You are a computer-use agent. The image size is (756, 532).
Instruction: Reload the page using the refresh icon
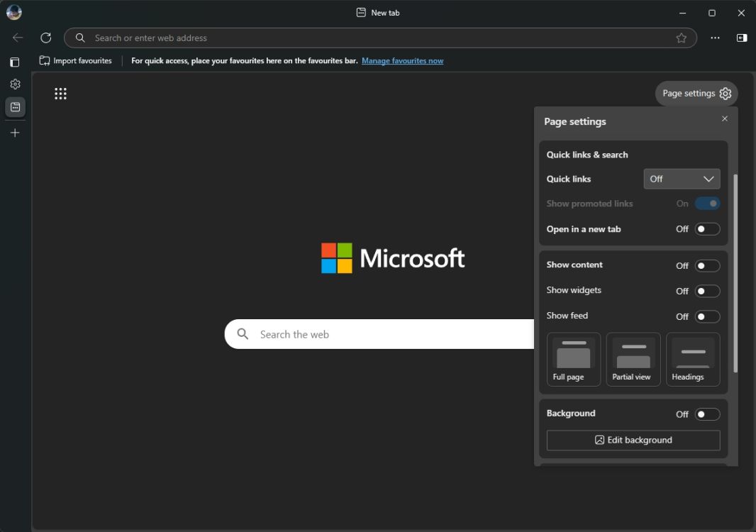(45, 38)
